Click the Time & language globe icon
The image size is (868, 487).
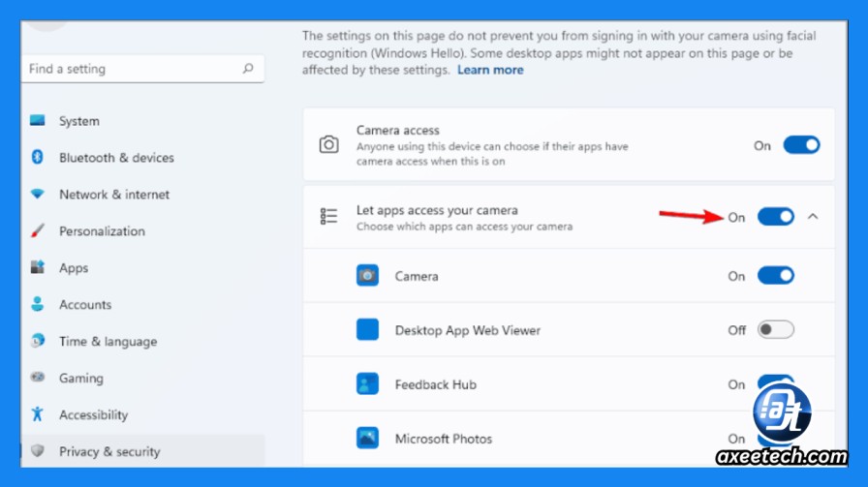[37, 341]
